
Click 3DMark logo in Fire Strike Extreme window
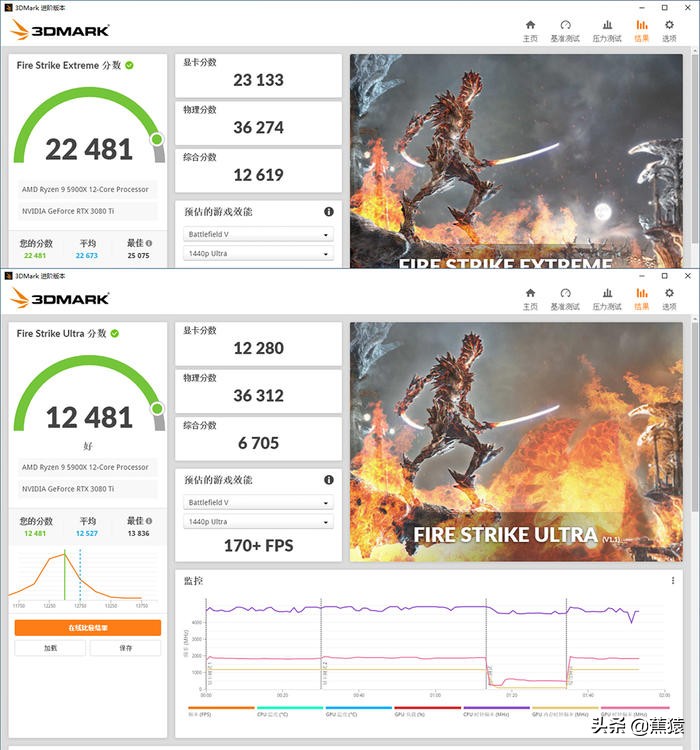click(60, 30)
